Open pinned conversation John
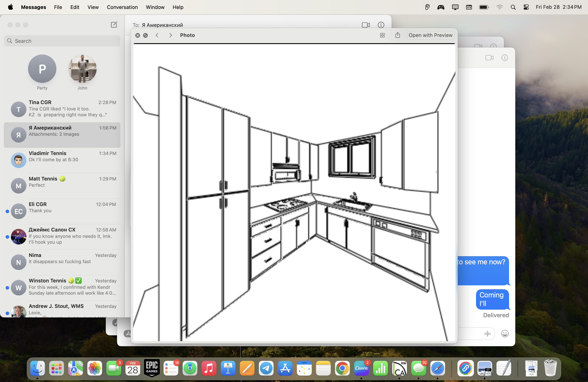Viewport: 588px width, 382px height. tap(82, 69)
